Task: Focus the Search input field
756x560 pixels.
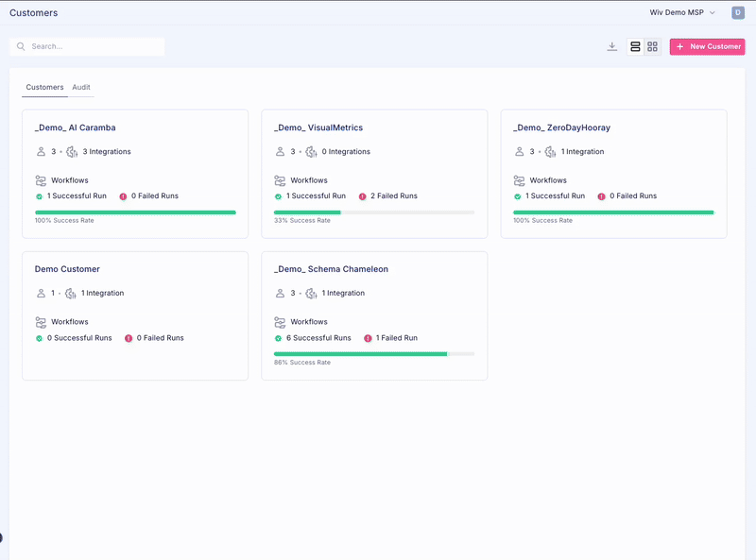Action: 94,46
